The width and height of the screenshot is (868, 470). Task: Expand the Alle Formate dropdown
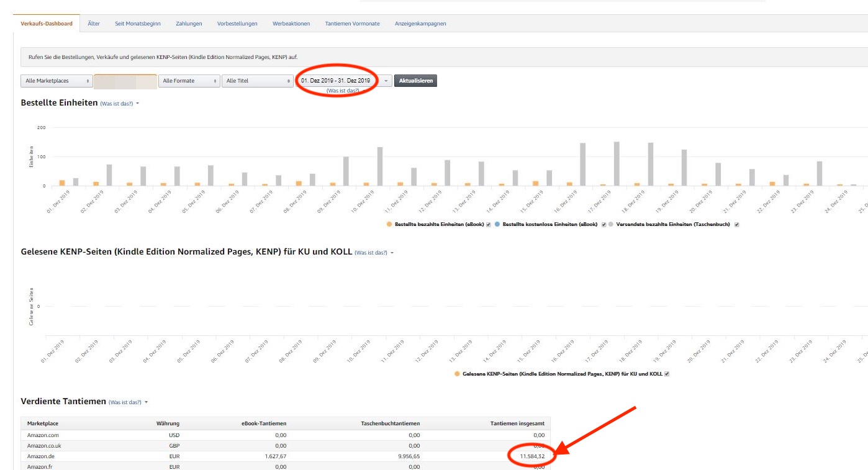189,81
